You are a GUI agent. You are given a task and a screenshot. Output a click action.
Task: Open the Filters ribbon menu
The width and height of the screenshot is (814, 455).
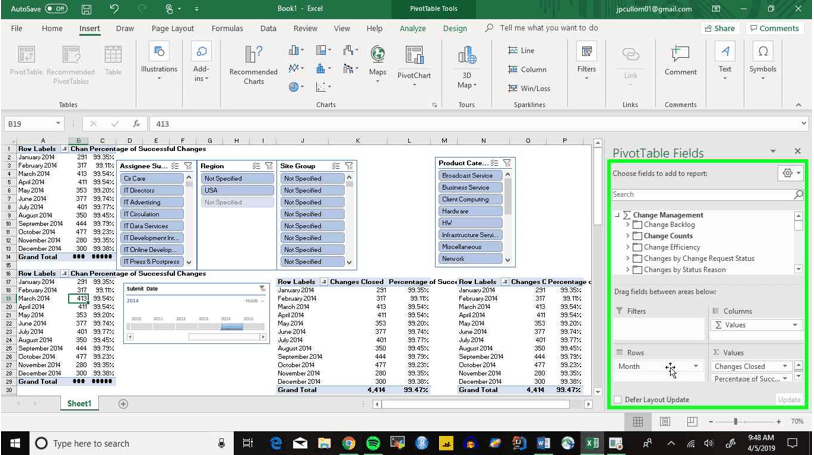coord(587,61)
